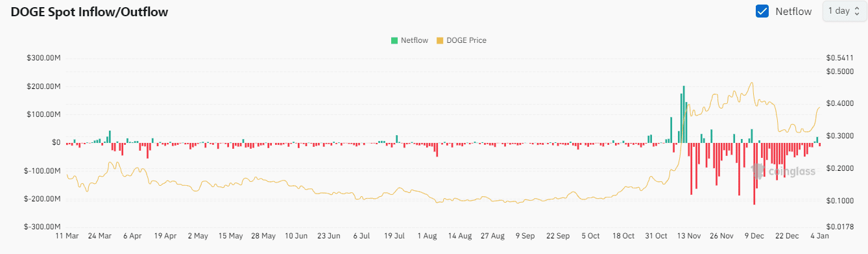This screenshot has width=868, height=254.
Task: Click the tallest green netflow bar above $200M
Action: [x=683, y=114]
